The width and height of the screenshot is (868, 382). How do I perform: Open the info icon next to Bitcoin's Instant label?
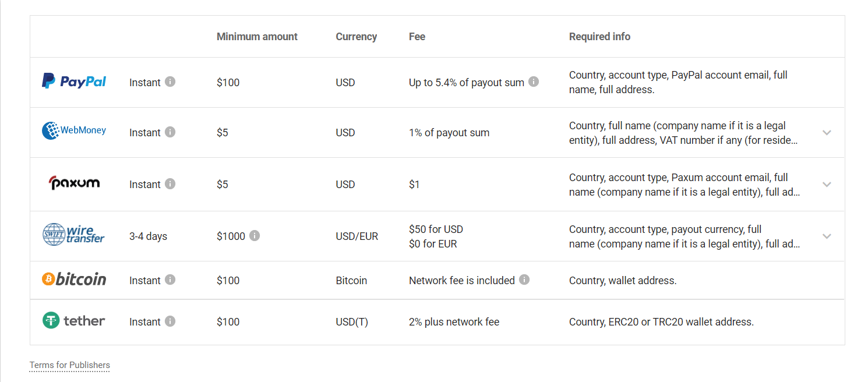(170, 280)
